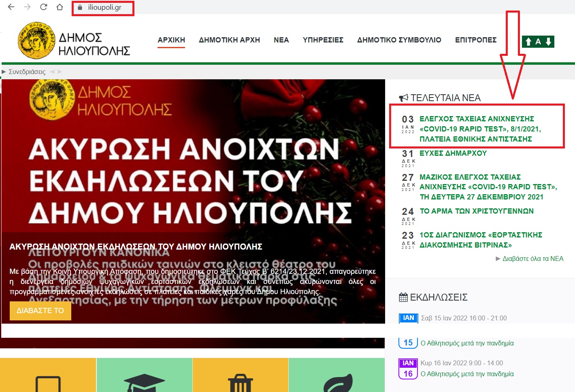Go back with the browser back arrow

11,7
